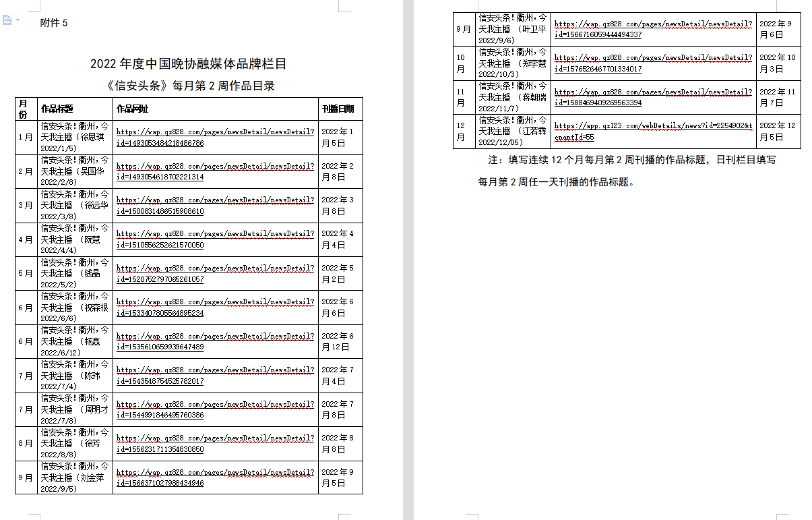812x520 pixels.
Task: Click the title cell mentioning 祝森根 2022/6/6
Action: coord(75,308)
